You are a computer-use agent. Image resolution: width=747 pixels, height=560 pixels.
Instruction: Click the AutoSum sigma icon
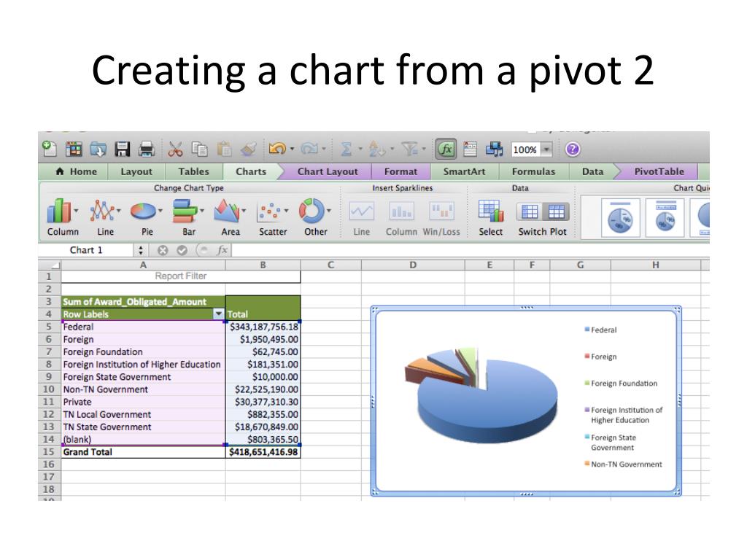pyautogui.click(x=347, y=149)
